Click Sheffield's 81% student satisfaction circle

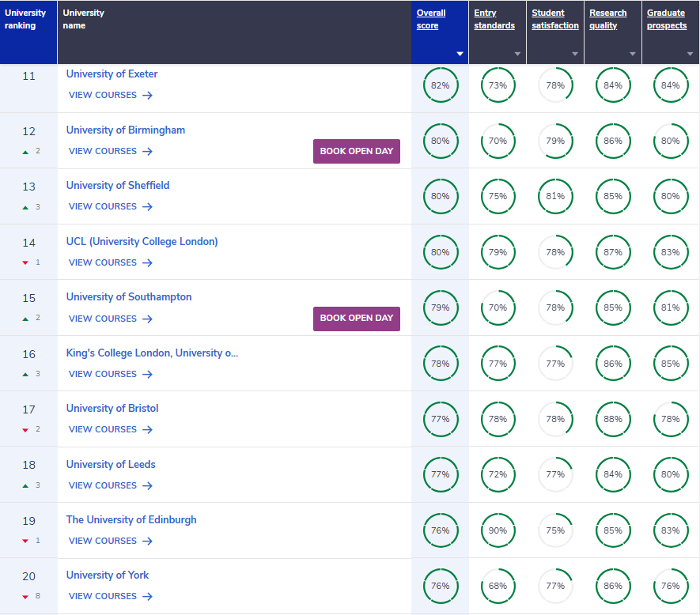[x=555, y=196]
